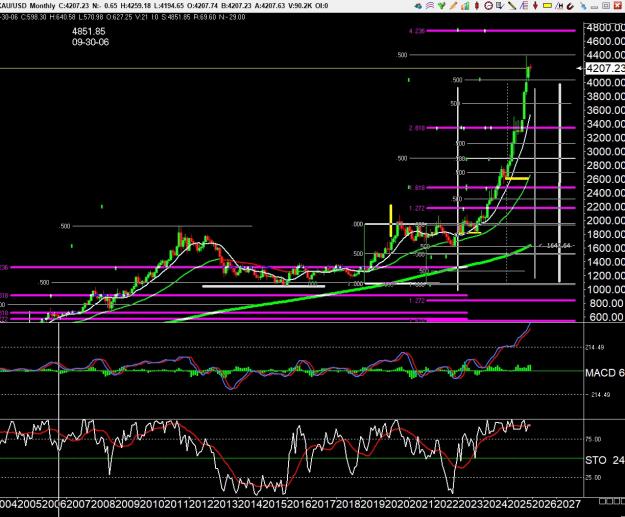
Task: Click the 4800.00 price axis label
Action: (x=605, y=28)
